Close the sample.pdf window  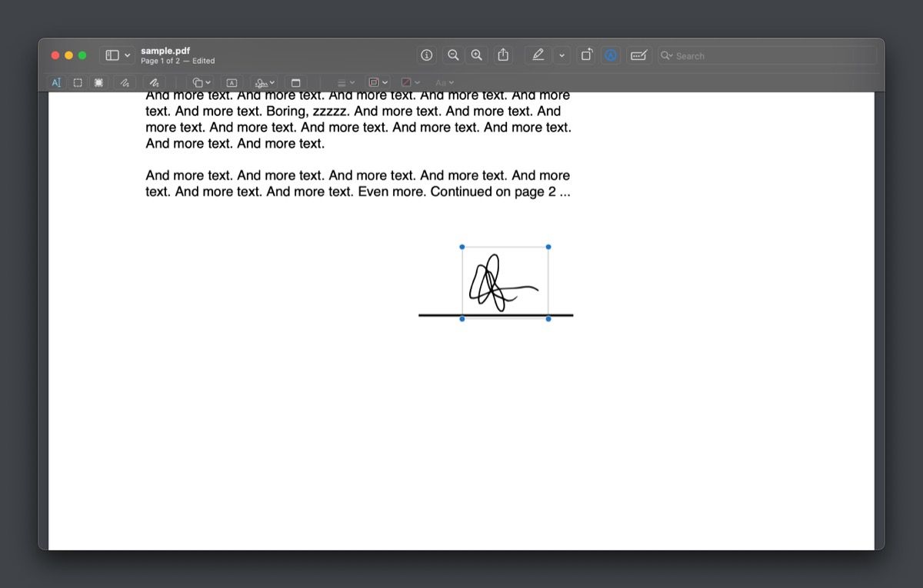(55, 55)
